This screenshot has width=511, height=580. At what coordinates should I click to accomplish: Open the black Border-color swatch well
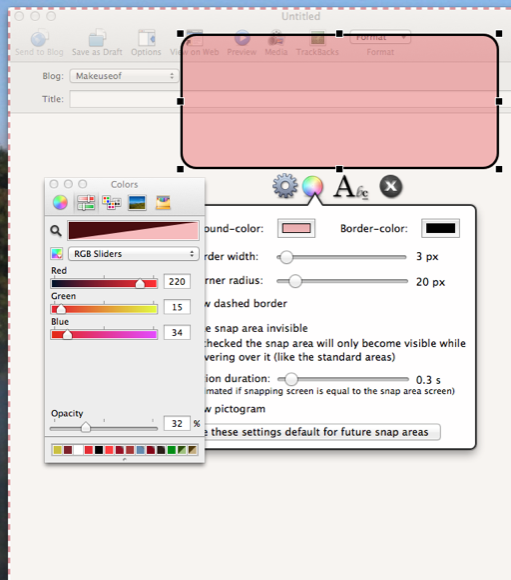coord(440,228)
